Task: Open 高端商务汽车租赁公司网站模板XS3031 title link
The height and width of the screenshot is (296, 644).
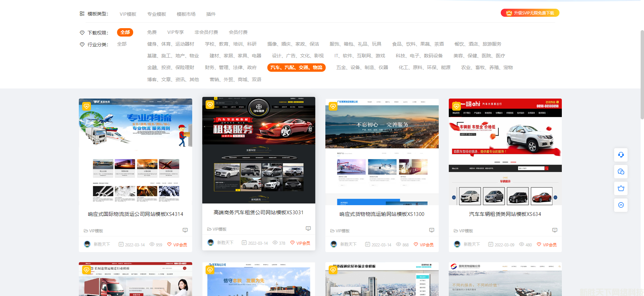Action: (x=258, y=213)
